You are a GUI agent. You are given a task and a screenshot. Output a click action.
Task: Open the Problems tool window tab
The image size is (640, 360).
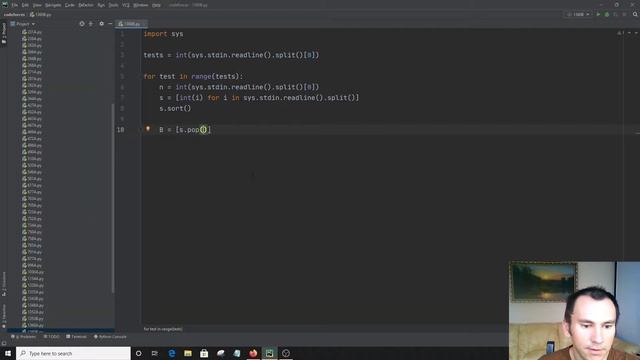pyautogui.click(x=24, y=337)
